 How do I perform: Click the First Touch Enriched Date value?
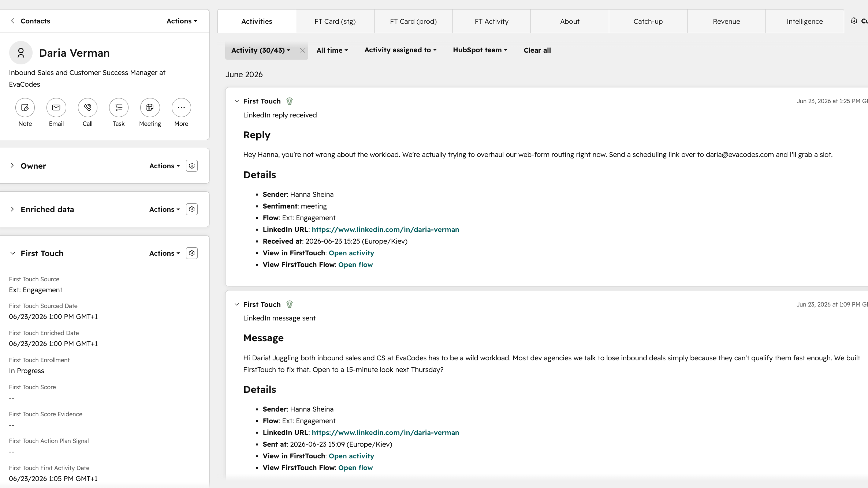(53, 344)
